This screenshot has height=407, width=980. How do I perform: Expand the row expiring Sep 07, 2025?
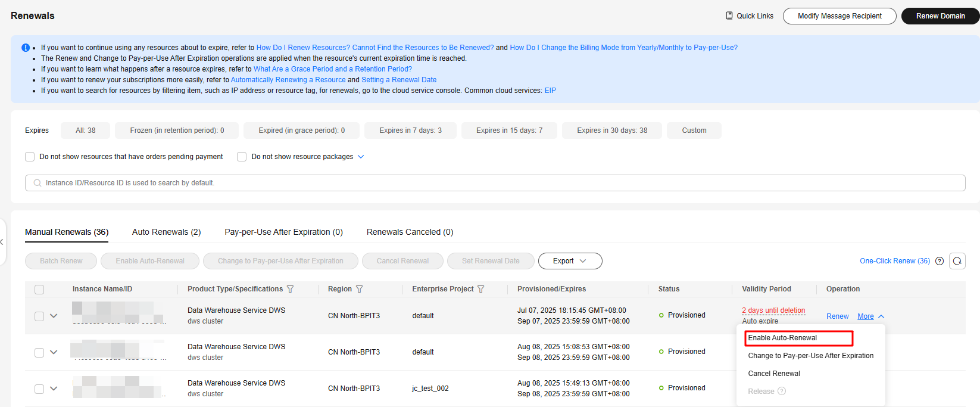point(54,316)
